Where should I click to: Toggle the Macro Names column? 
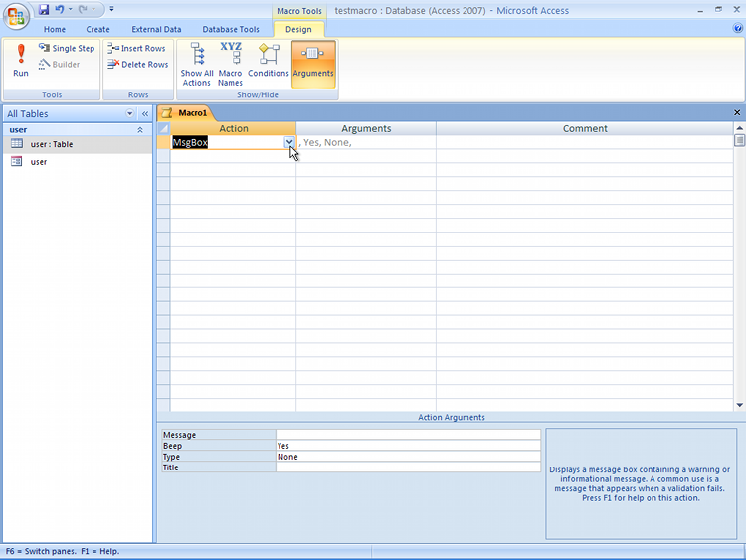231,65
